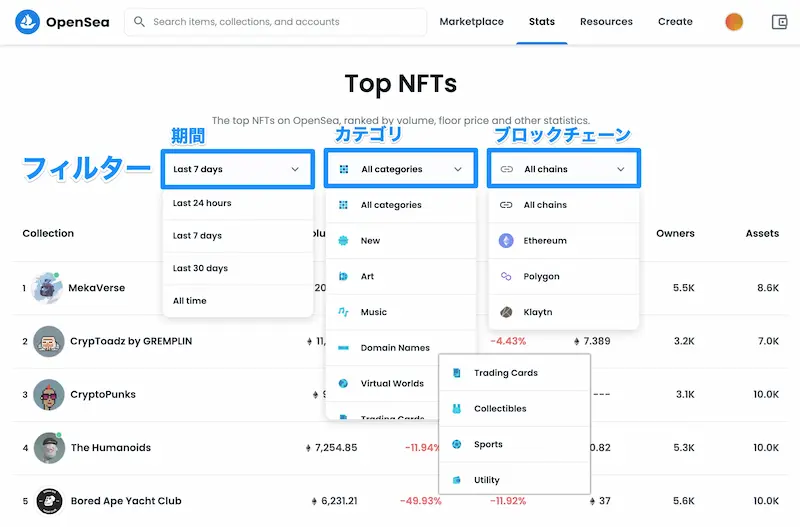The width and height of the screenshot is (800, 527).
Task: Click the Polygon chain icon
Action: click(506, 277)
